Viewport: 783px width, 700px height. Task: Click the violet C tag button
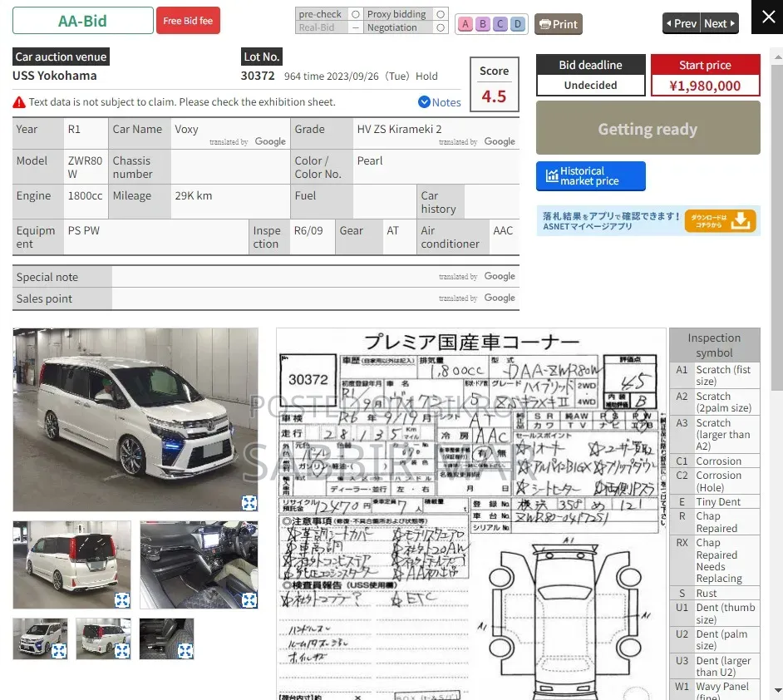(x=500, y=24)
